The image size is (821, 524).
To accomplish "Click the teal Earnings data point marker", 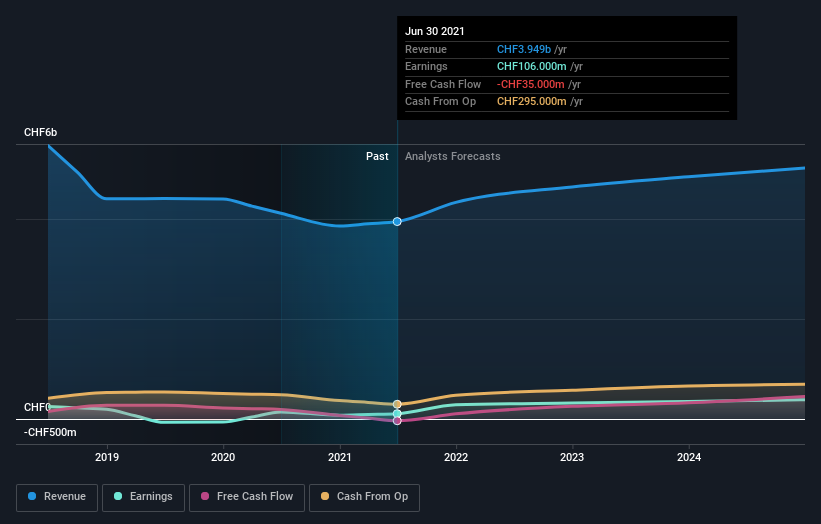I will pyautogui.click(x=397, y=414).
